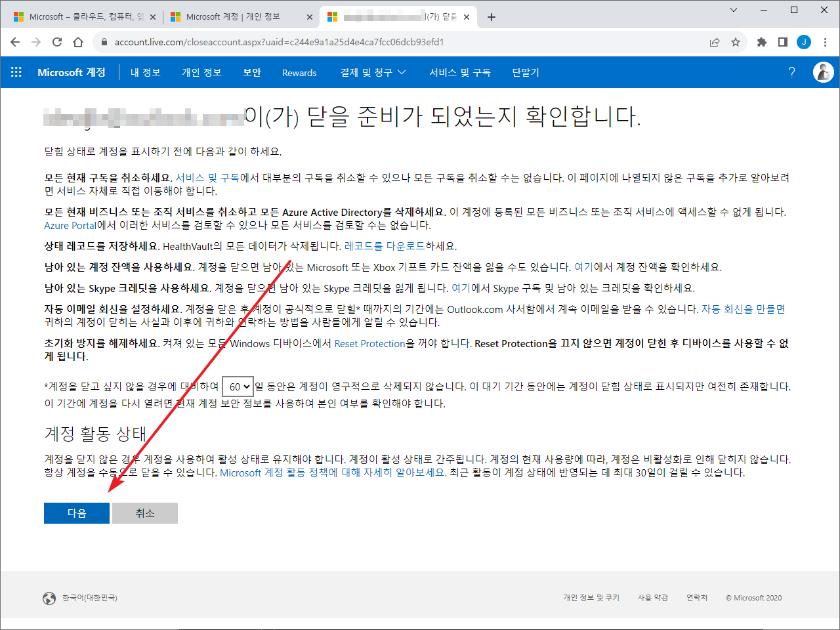Click Microsoft 계정 header title
Screen dimensions: 840x630
tap(72, 72)
